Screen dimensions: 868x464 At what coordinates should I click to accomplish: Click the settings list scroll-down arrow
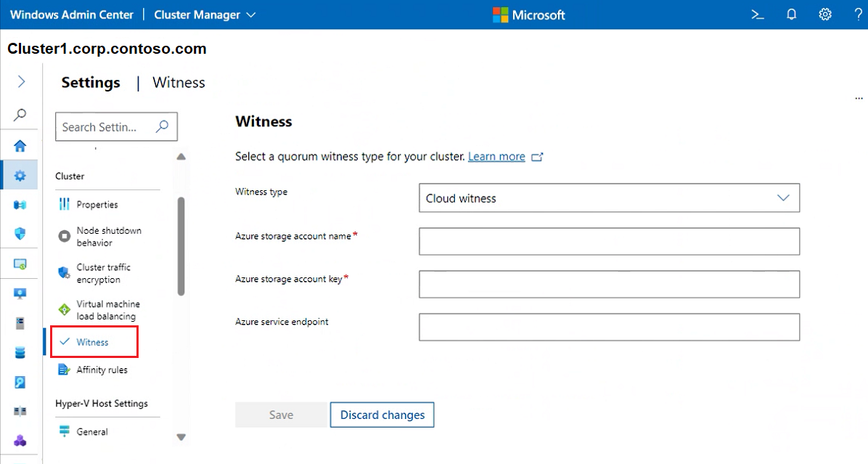(x=181, y=437)
